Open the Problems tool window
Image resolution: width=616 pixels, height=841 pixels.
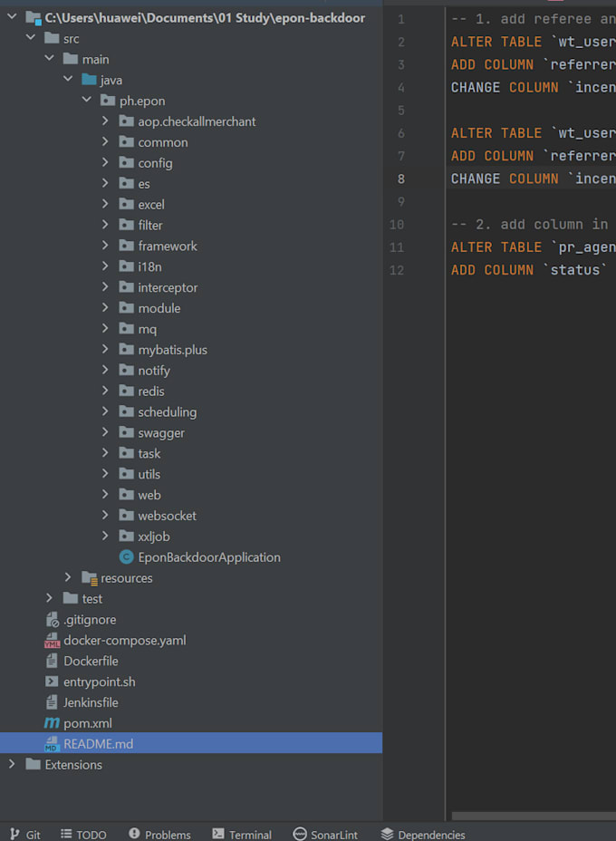pos(159,834)
